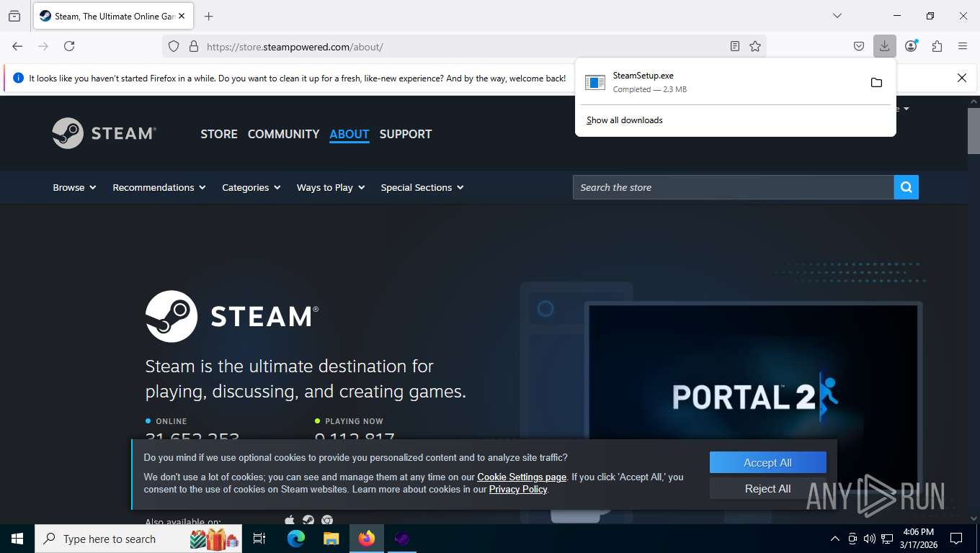This screenshot has height=553, width=980.
Task: Expand the Recommendations dropdown
Action: coord(159,187)
